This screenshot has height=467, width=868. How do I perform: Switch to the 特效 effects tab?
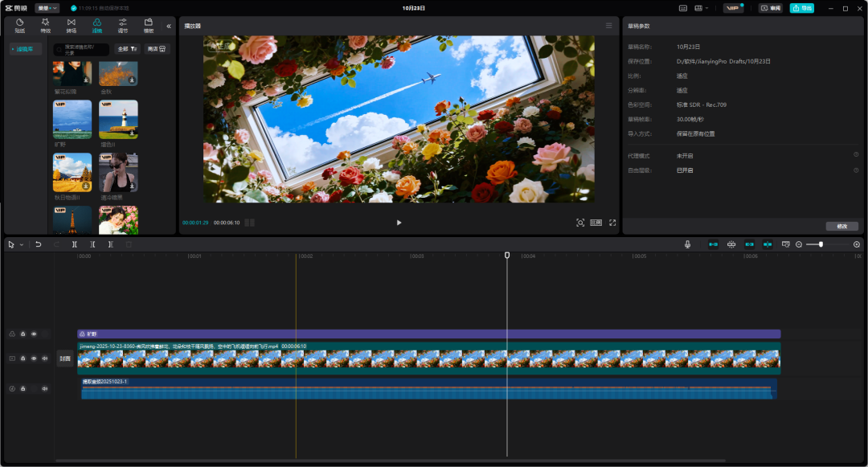pyautogui.click(x=46, y=25)
